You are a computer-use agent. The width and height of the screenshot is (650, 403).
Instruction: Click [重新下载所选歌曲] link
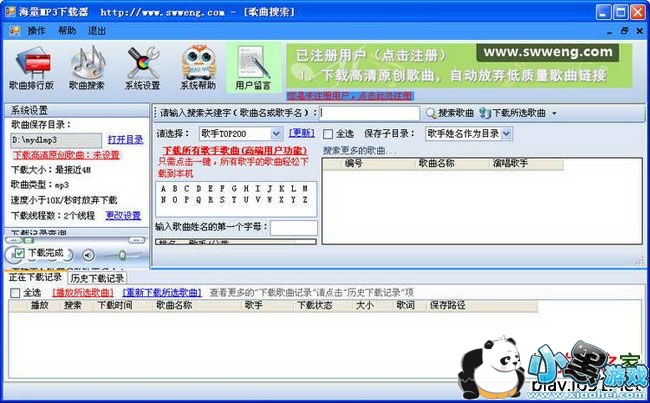coord(162,293)
